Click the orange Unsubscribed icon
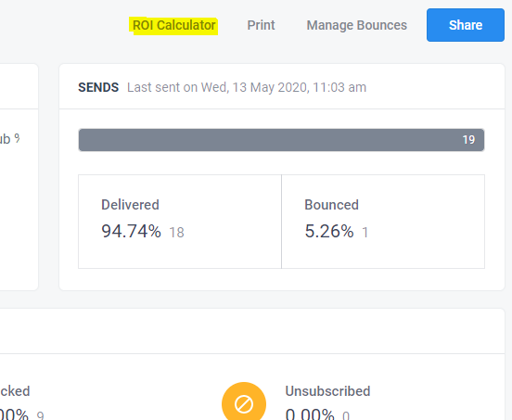The image size is (512, 420). [244, 402]
